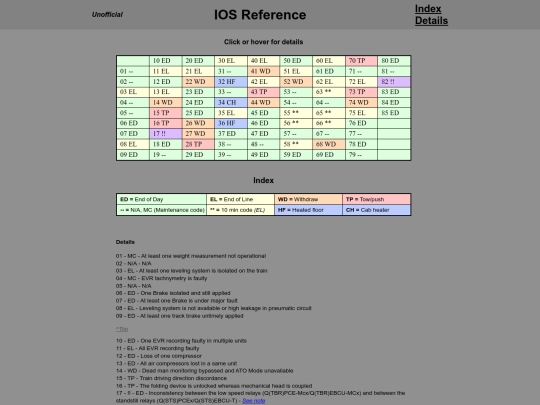Click the red cell 73 TP
Screen dimensions: 540x405
(x=361, y=92)
